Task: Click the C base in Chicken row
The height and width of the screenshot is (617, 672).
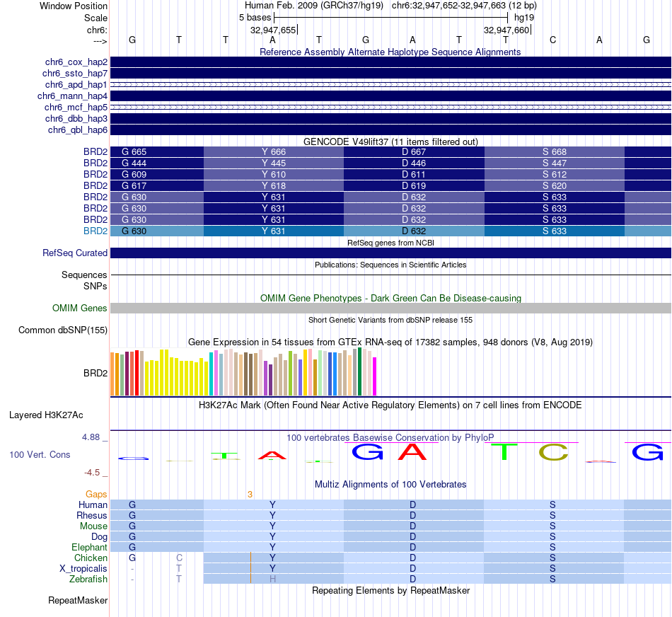Action: 179,558
